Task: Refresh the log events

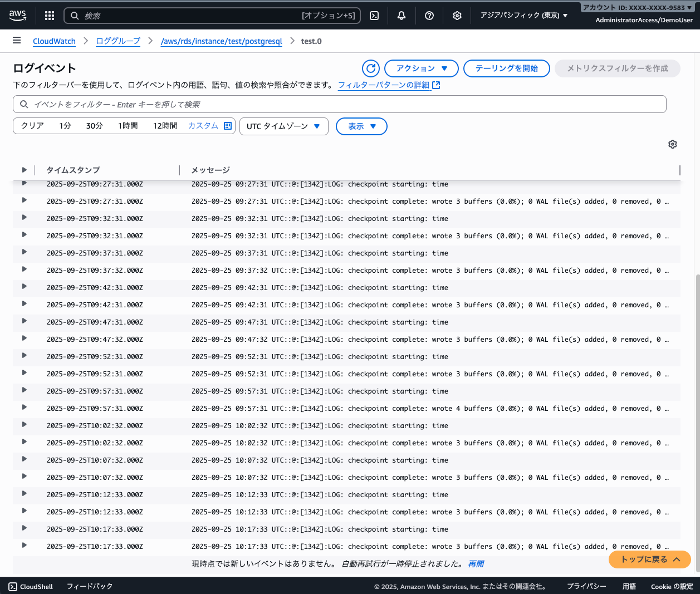Action: pos(371,68)
